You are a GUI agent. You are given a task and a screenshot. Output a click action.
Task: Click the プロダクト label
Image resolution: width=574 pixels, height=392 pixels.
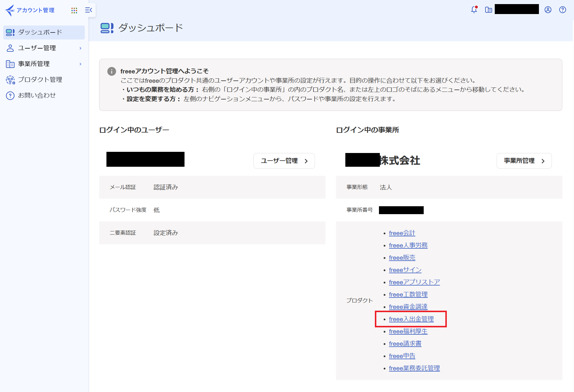(x=360, y=301)
